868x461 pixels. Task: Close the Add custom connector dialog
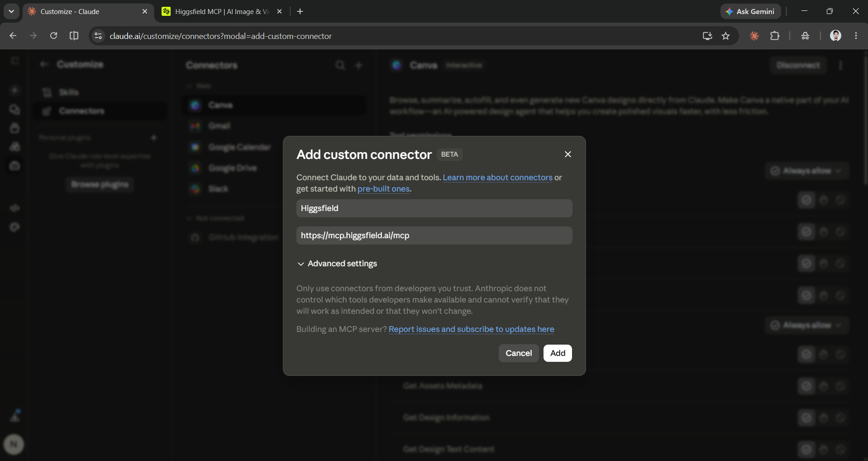568,154
